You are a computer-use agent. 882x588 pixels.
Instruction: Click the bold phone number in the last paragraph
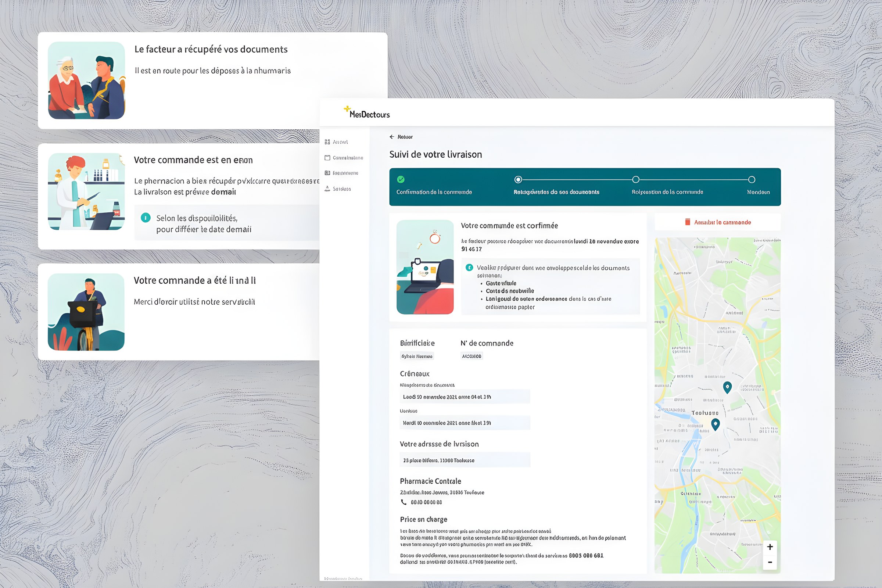point(586,555)
